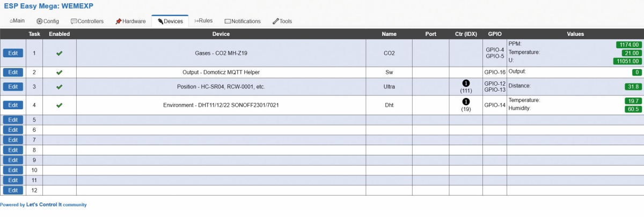
Task: Click the enabled checkmark for Dht task
Action: point(59,105)
